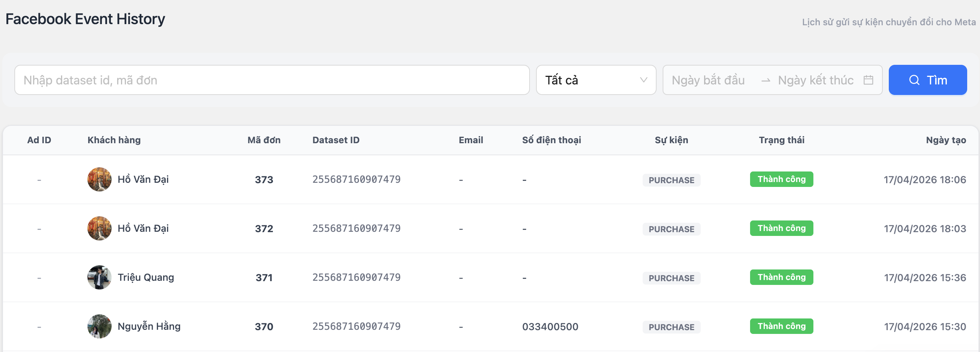Click the calendar icon in date range
The height and width of the screenshot is (352, 980).
tap(868, 80)
